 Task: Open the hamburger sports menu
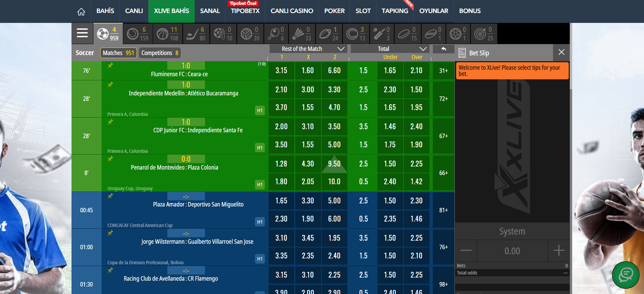coord(82,34)
